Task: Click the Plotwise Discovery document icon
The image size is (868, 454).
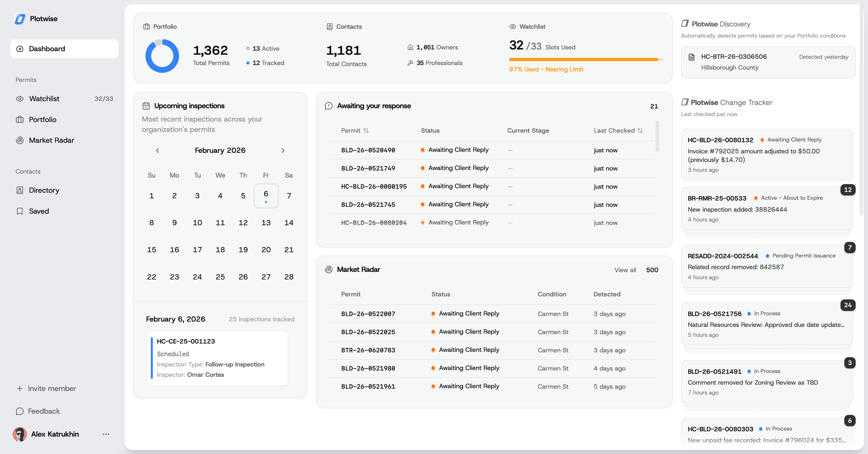Action: [x=692, y=57]
